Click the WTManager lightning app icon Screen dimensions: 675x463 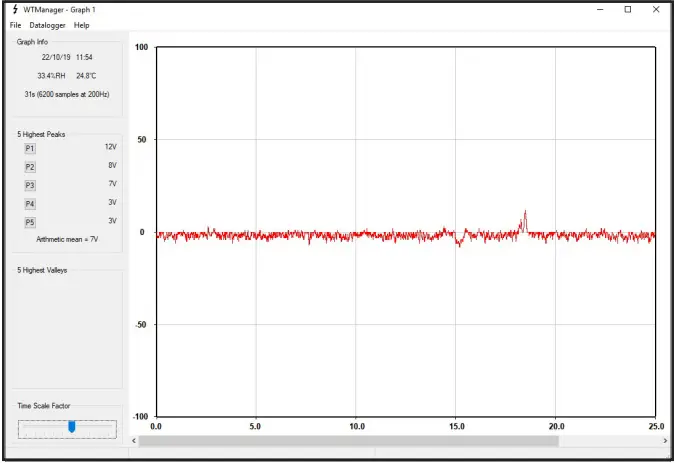15,9
